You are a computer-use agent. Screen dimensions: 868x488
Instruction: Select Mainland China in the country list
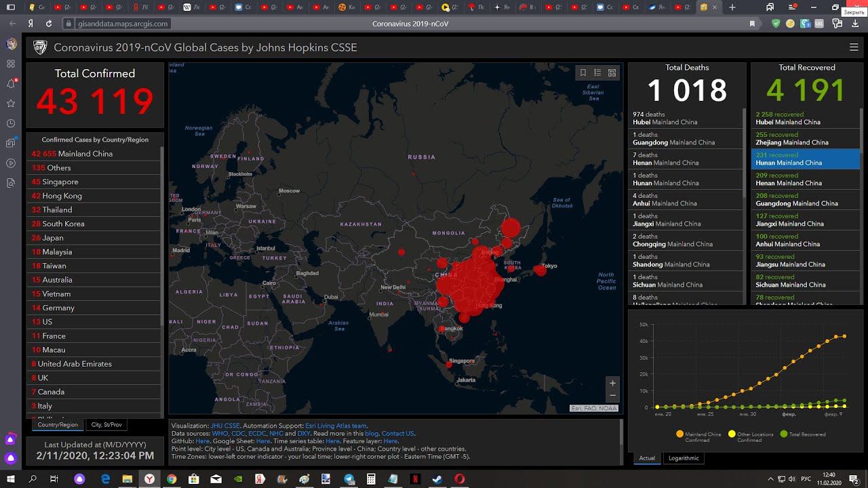[85, 154]
